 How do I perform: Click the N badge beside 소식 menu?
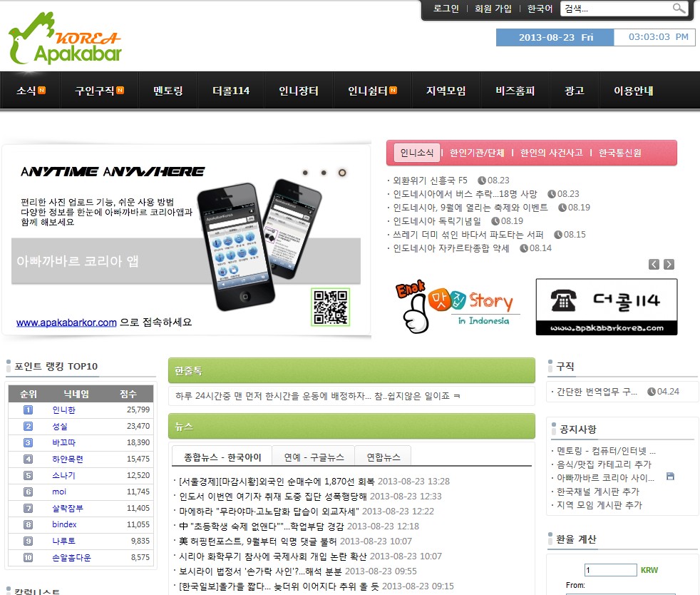[41, 90]
